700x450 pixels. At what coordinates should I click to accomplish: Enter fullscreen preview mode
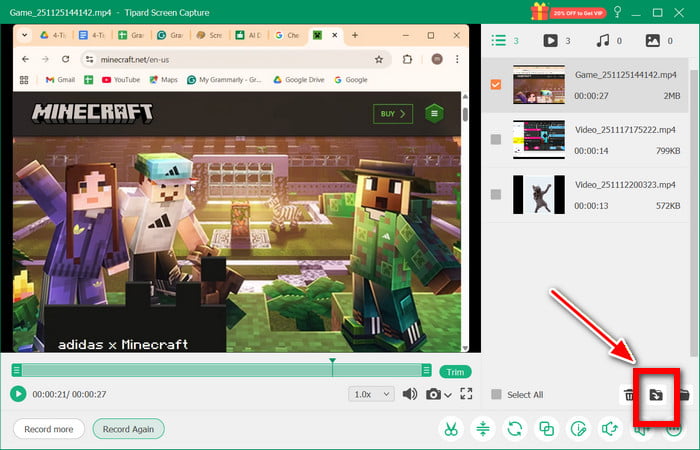pos(461,394)
